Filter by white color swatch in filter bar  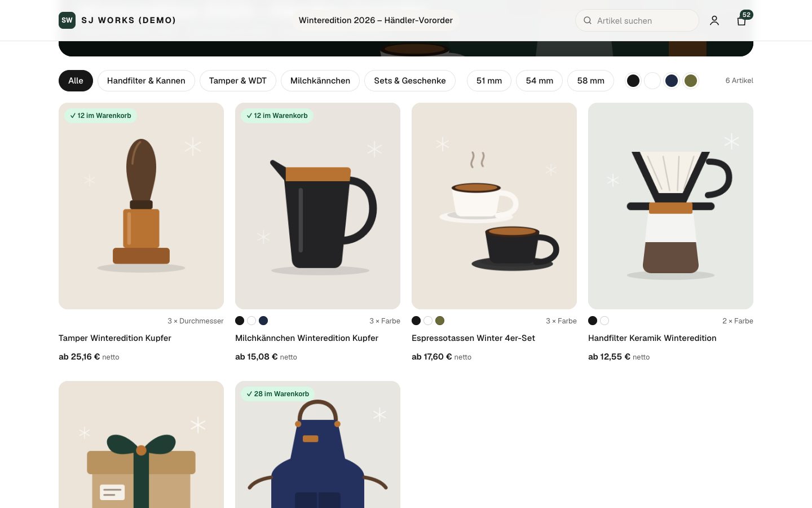point(652,81)
